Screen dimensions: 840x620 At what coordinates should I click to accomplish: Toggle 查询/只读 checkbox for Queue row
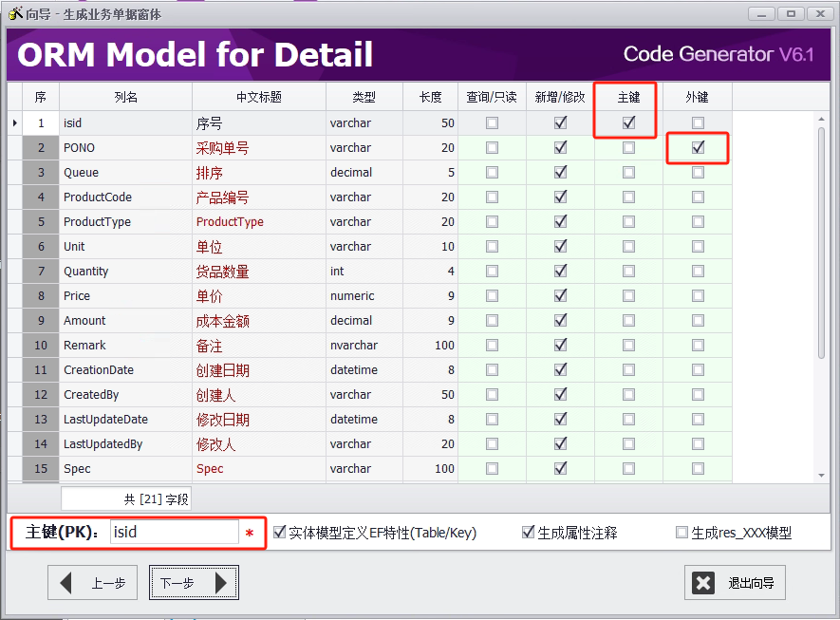click(492, 172)
